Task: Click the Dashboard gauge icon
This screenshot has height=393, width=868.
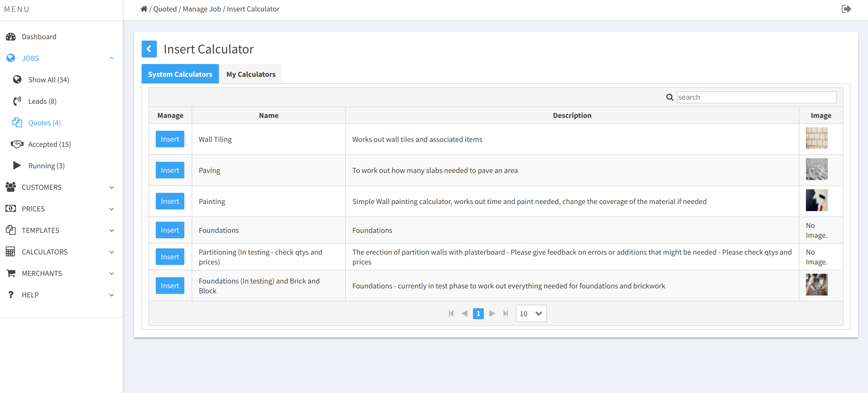Action: [11, 37]
